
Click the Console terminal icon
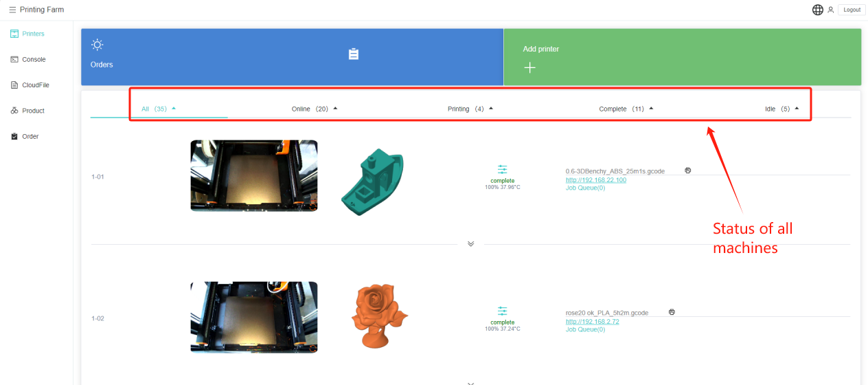pos(14,59)
